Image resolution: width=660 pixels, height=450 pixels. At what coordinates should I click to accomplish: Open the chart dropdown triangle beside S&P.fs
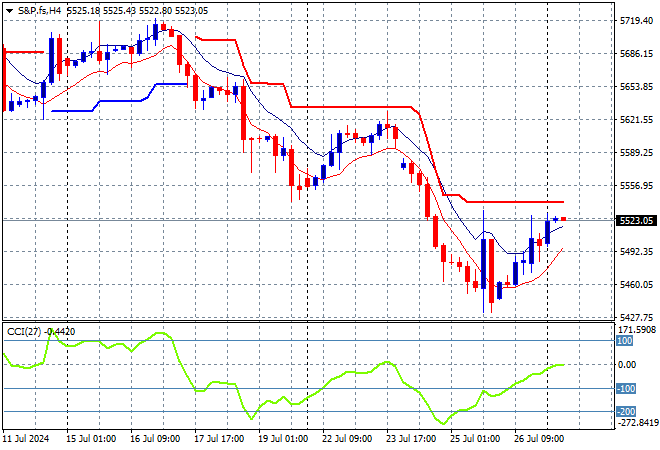(x=9, y=11)
